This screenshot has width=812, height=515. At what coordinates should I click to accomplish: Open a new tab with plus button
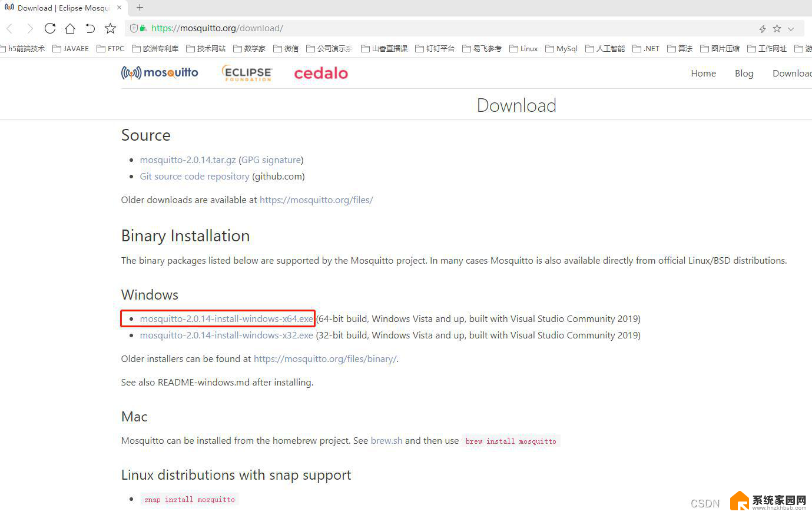point(140,8)
